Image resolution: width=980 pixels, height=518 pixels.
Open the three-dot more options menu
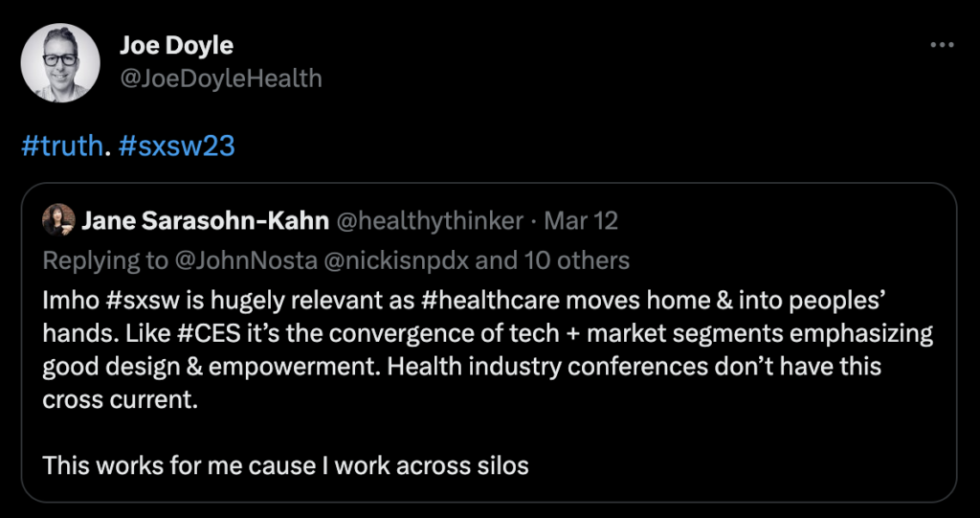(x=942, y=45)
